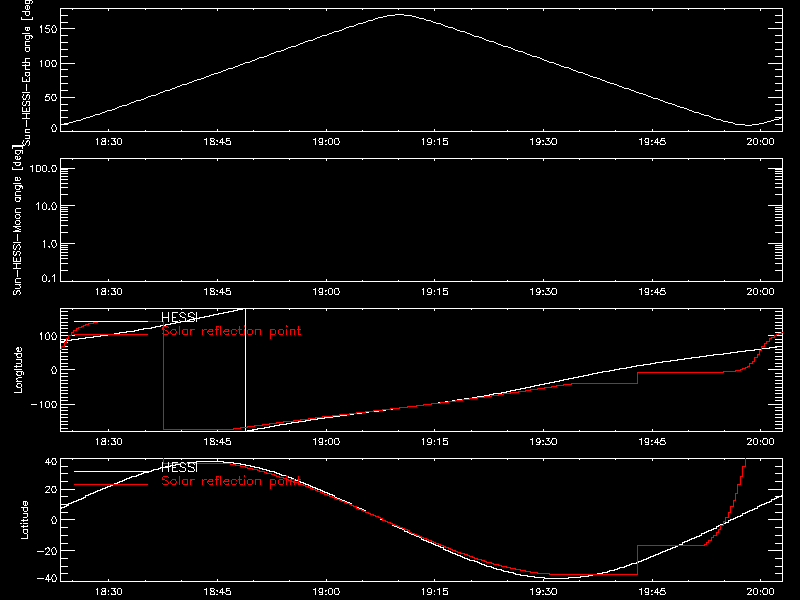Click 19:30 under the Moon angle plot
This screenshot has height=600, width=800.
pos(543,292)
